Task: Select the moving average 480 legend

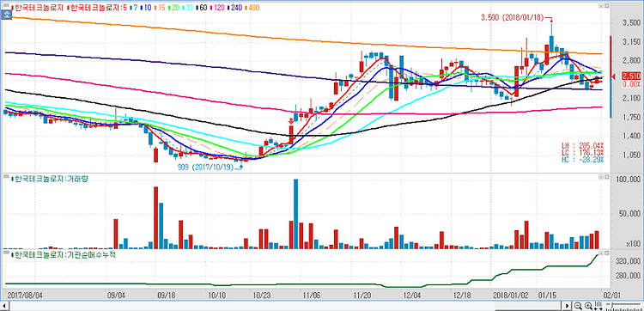Action: point(252,7)
